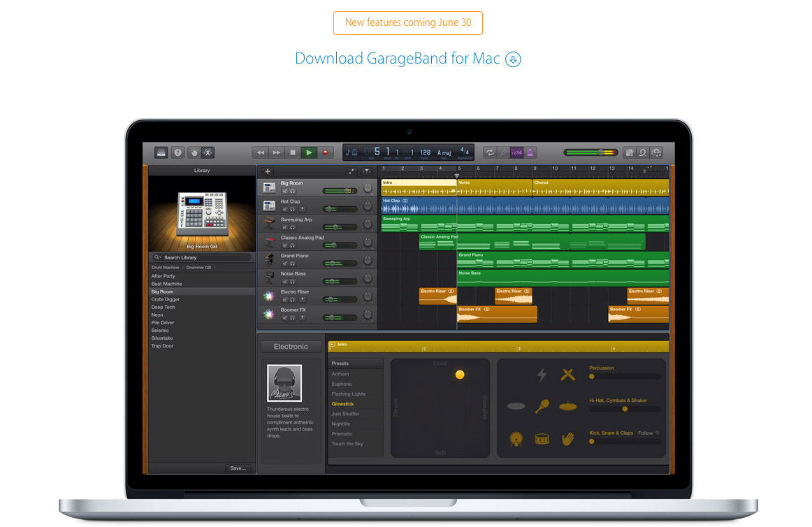This screenshot has height=527, width=812.
Task: Choose the Nightlife drummer preset
Action: coord(341,424)
